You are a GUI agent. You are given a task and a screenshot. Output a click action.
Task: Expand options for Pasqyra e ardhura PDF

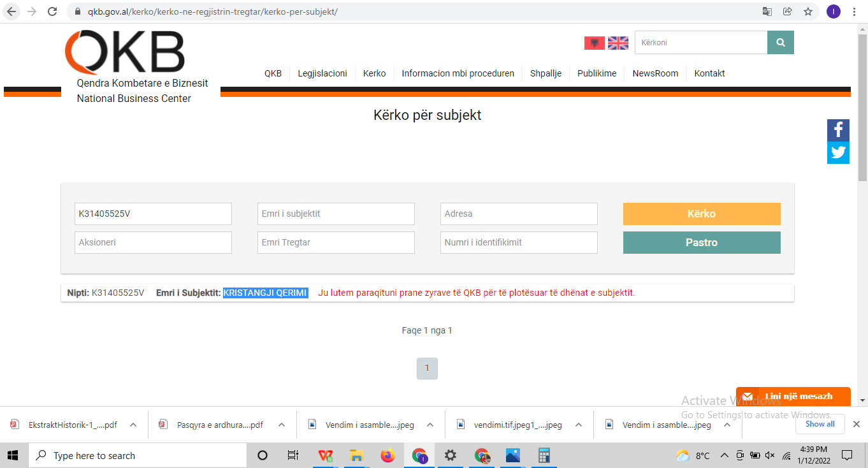[282, 425]
